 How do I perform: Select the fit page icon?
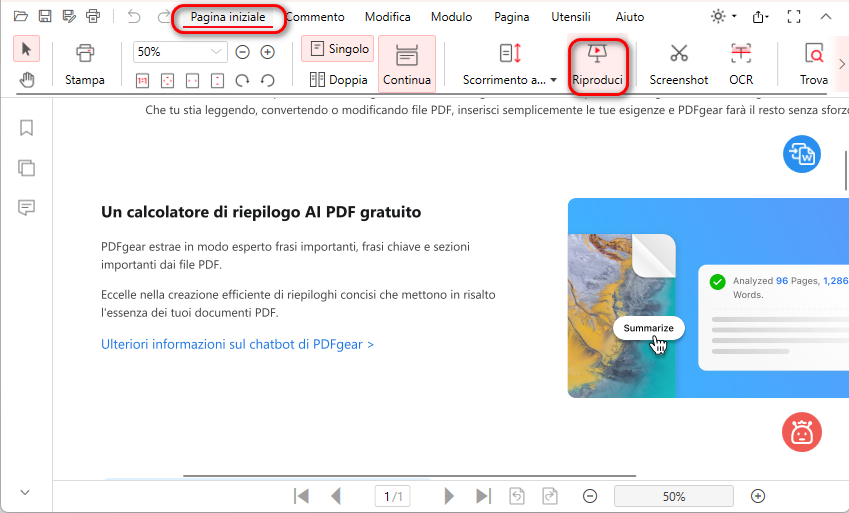(x=167, y=81)
